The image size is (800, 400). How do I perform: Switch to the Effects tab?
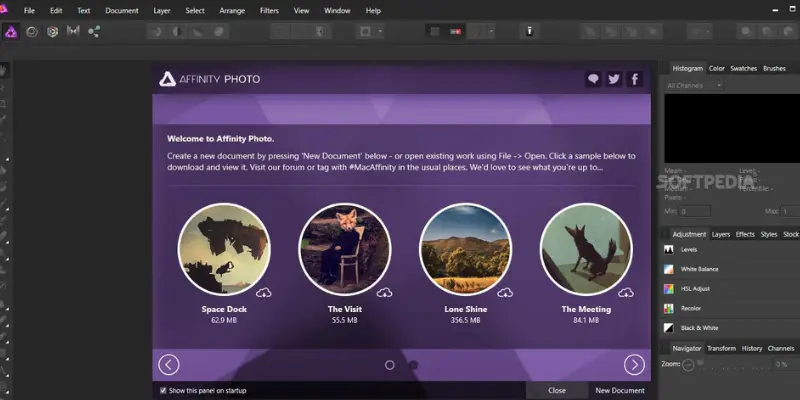[745, 234]
